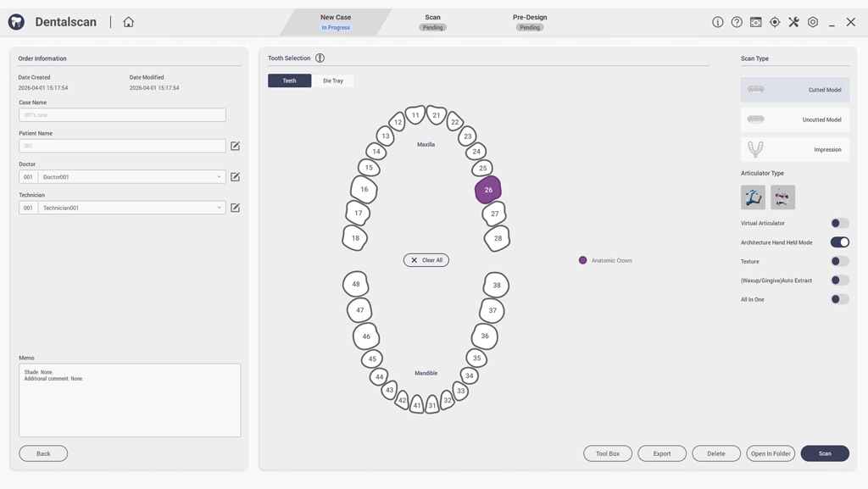Open the info icon in top bar
The height and width of the screenshot is (489, 868).
717,22
